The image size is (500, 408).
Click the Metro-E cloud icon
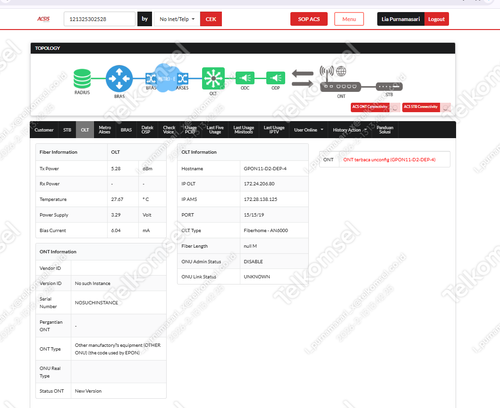click(166, 78)
